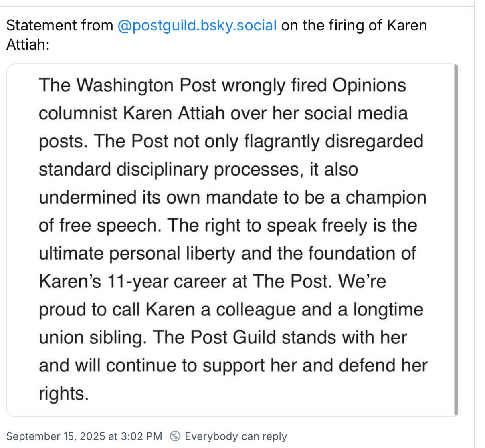Click "on the firing of Karen" post text
The height and width of the screenshot is (448, 485).
(354, 26)
